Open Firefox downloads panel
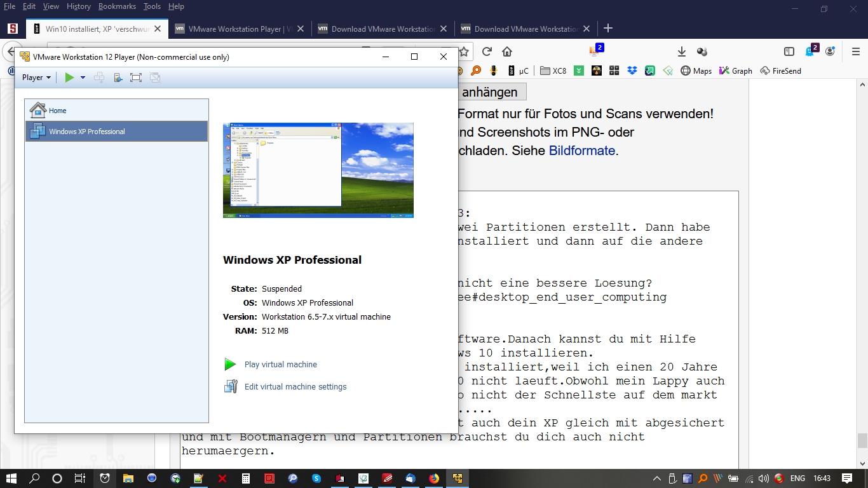The width and height of the screenshot is (868, 488). point(681,51)
